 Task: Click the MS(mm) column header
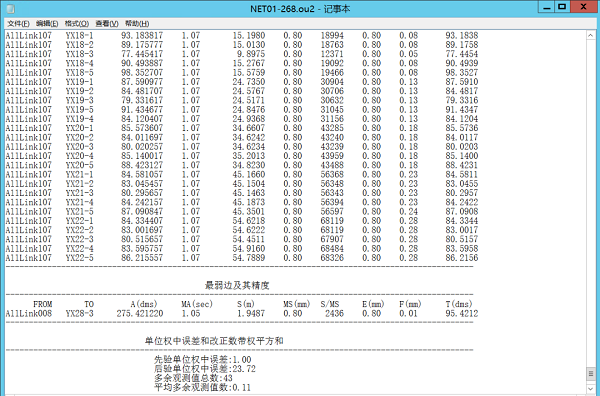297,304
